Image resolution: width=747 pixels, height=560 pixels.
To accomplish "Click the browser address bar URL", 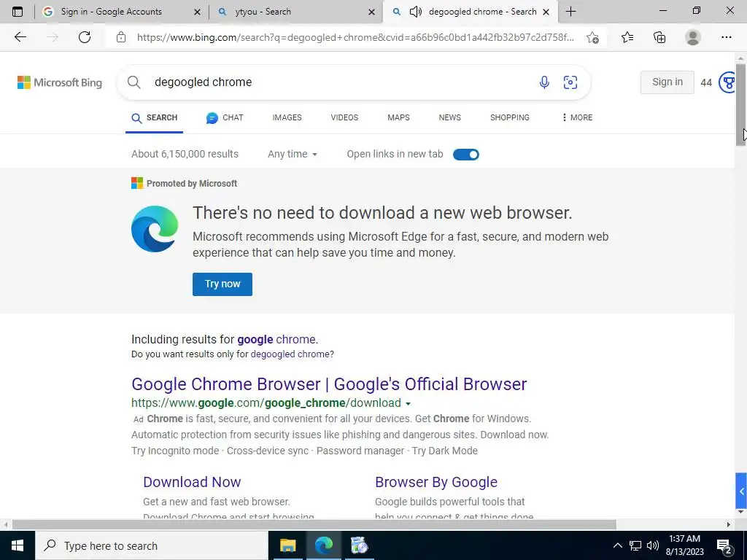I will click(355, 38).
